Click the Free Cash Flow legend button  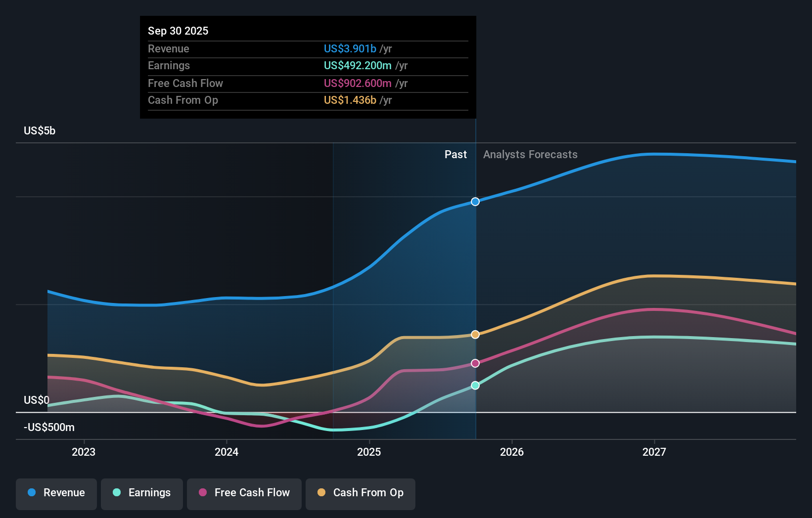pos(244,493)
